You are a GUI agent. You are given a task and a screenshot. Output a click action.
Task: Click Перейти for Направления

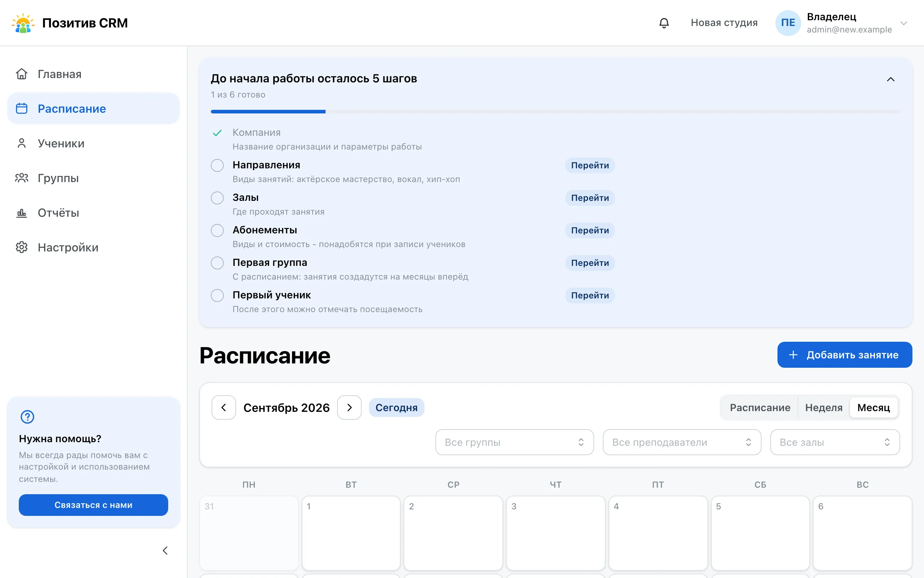click(x=590, y=165)
